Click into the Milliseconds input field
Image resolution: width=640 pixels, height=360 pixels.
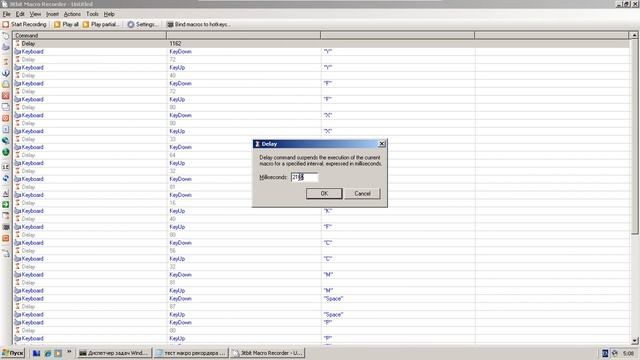click(304, 177)
